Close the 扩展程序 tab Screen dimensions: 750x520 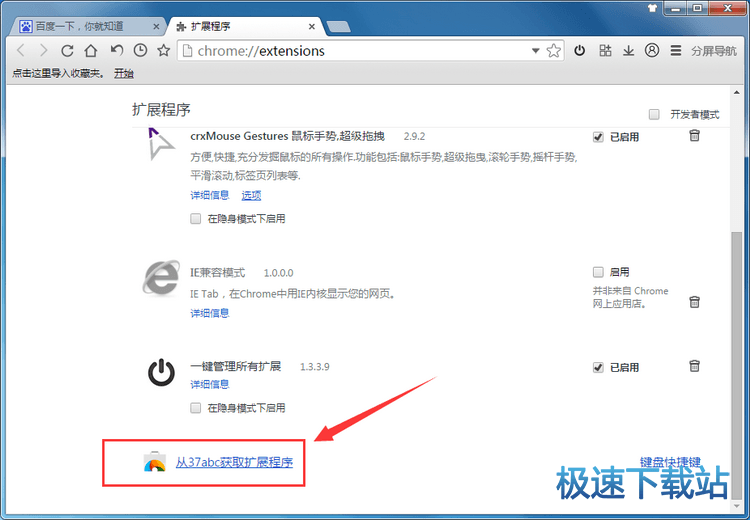[311, 27]
